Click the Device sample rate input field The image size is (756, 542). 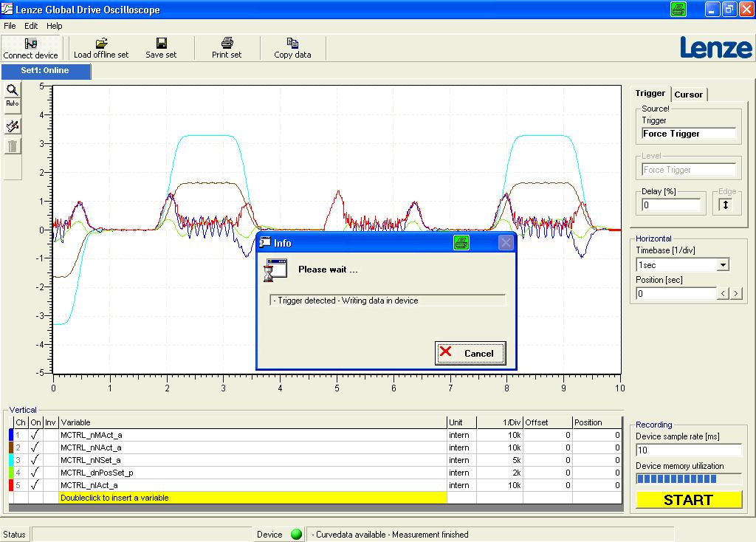coord(689,450)
